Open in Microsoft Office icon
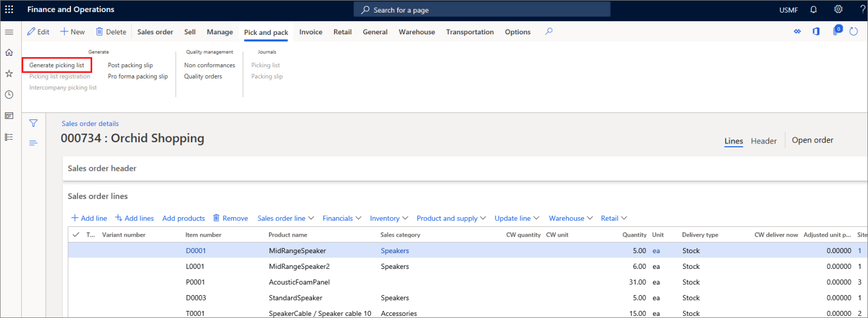 (816, 32)
